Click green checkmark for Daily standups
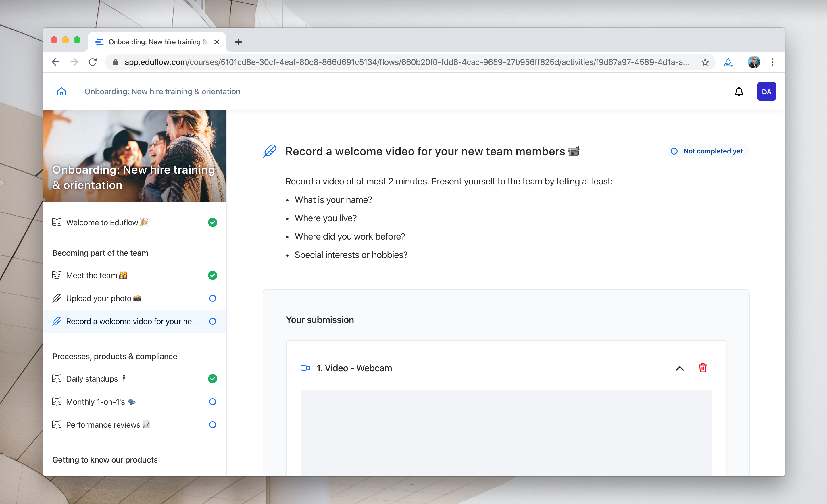The width and height of the screenshot is (827, 504). 212,379
